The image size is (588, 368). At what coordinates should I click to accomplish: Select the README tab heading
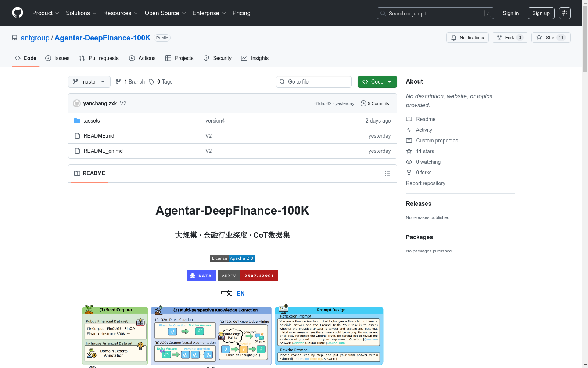90,173
